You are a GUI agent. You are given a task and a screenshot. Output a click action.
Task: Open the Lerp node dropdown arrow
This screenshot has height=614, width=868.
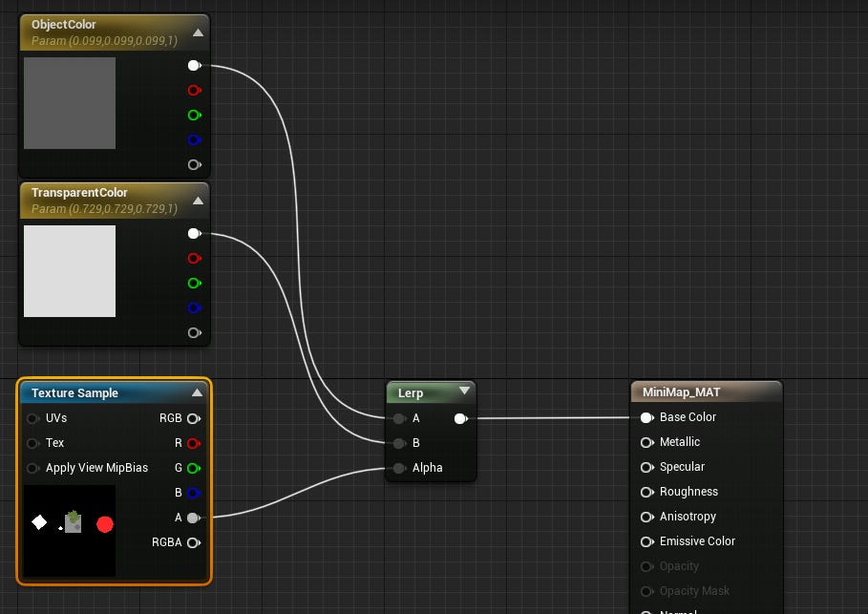(465, 392)
